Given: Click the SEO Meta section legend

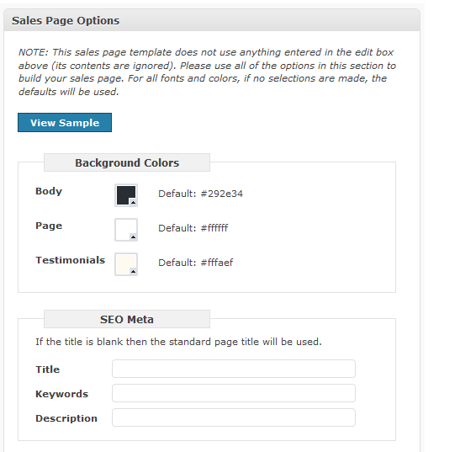Looking at the screenshot, I should point(127,319).
